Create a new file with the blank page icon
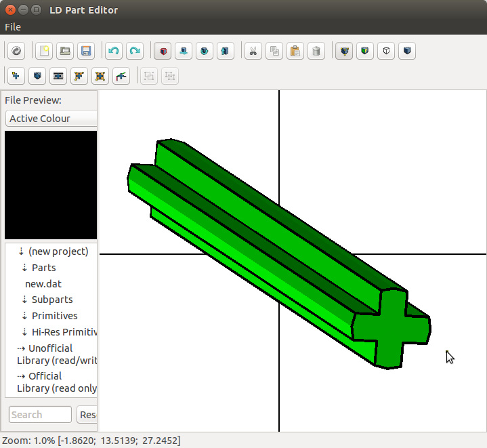This screenshot has height=448, width=487. tap(44, 51)
